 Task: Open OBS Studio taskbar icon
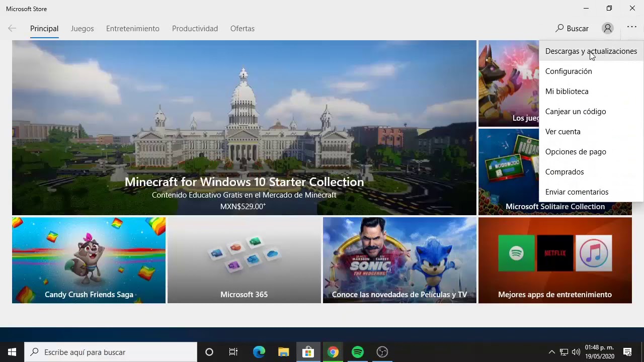pos(382,352)
